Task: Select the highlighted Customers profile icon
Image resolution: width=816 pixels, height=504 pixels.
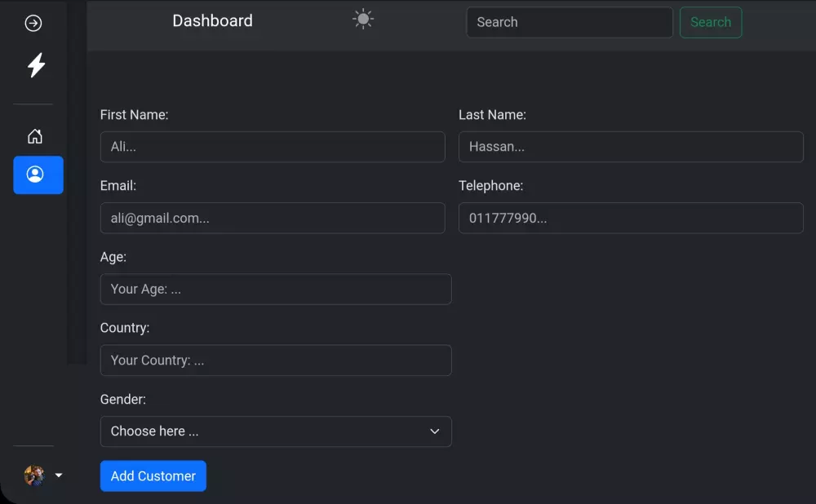Action: pyautogui.click(x=38, y=175)
